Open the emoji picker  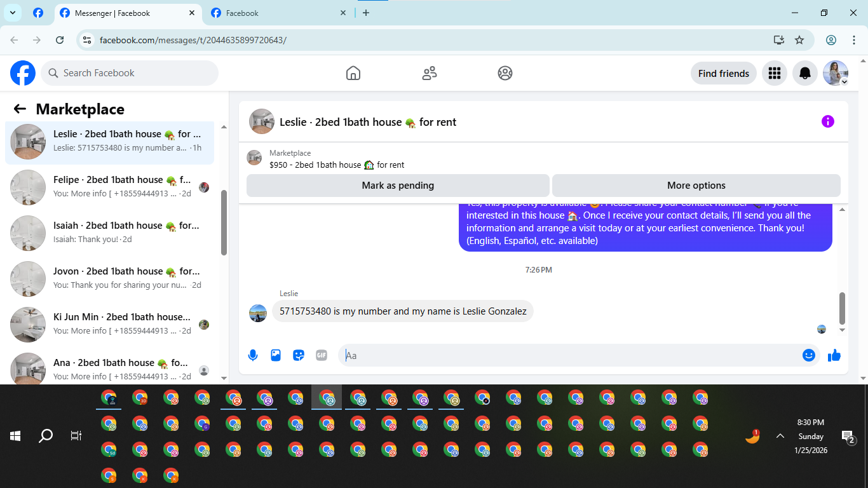tap(809, 355)
